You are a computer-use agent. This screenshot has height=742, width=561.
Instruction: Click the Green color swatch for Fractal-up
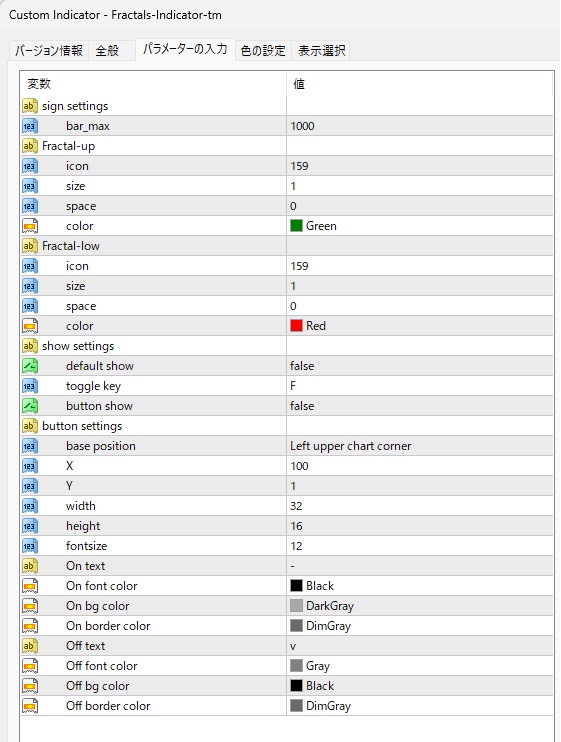tap(296, 226)
